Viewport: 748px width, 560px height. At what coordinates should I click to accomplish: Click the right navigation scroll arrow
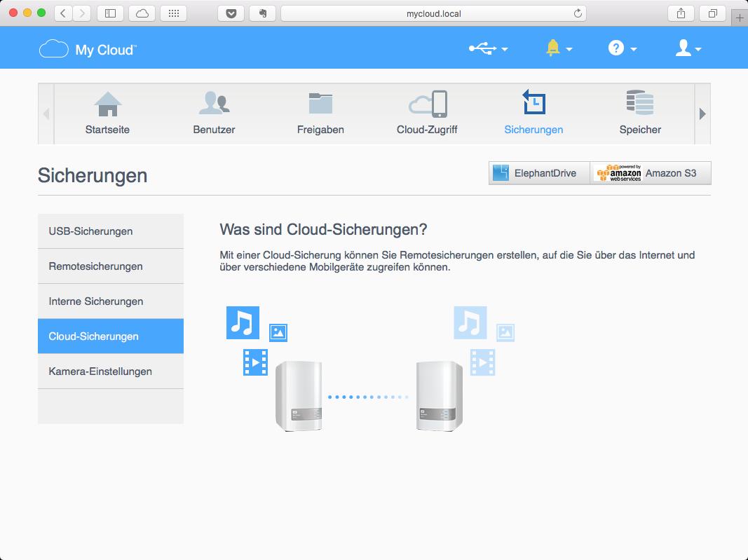702,114
